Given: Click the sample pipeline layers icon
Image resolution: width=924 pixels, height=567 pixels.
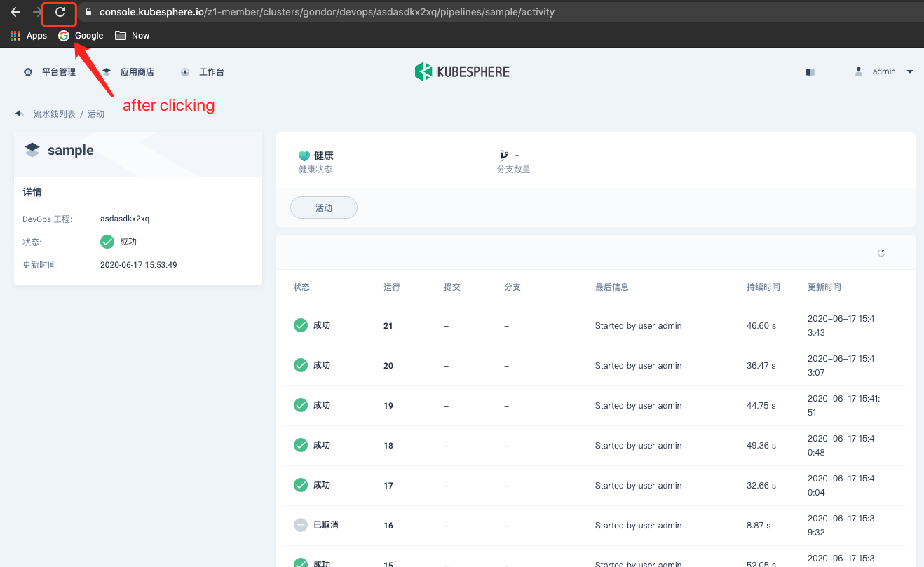Looking at the screenshot, I should click(32, 150).
